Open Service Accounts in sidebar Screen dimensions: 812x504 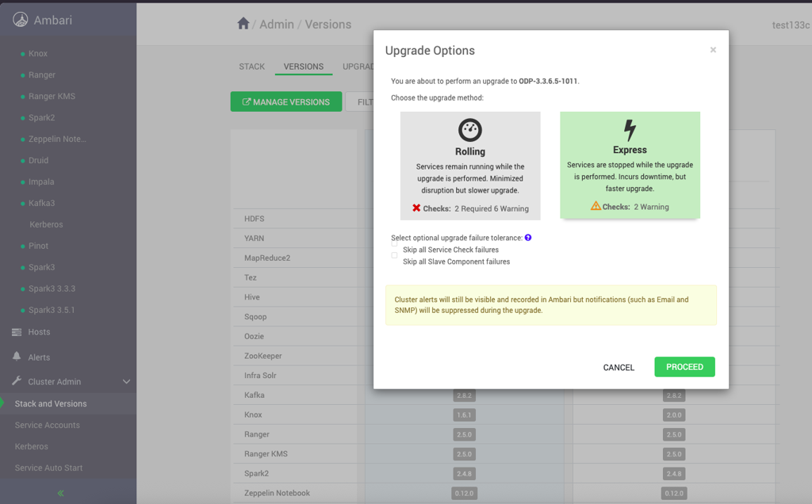(47, 425)
